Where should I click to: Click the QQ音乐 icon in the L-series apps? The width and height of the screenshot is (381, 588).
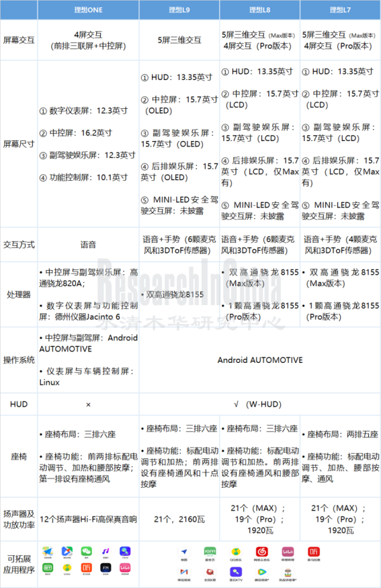coord(236,552)
